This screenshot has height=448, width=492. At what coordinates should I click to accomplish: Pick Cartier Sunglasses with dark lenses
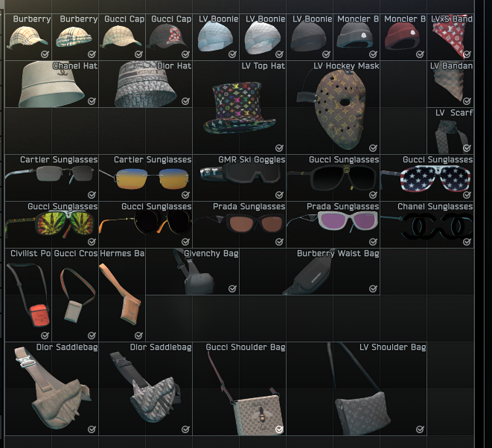point(52,178)
